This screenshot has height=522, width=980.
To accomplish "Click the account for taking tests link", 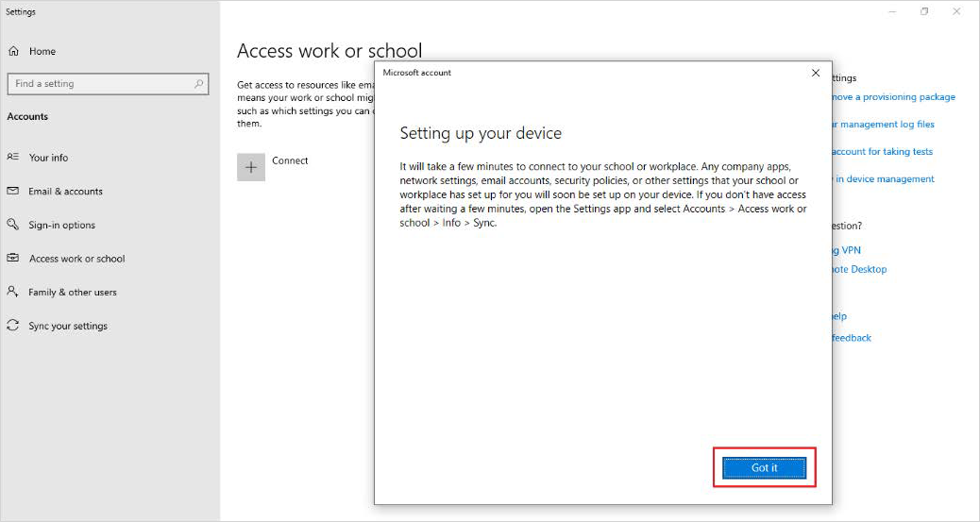I will coord(882,152).
